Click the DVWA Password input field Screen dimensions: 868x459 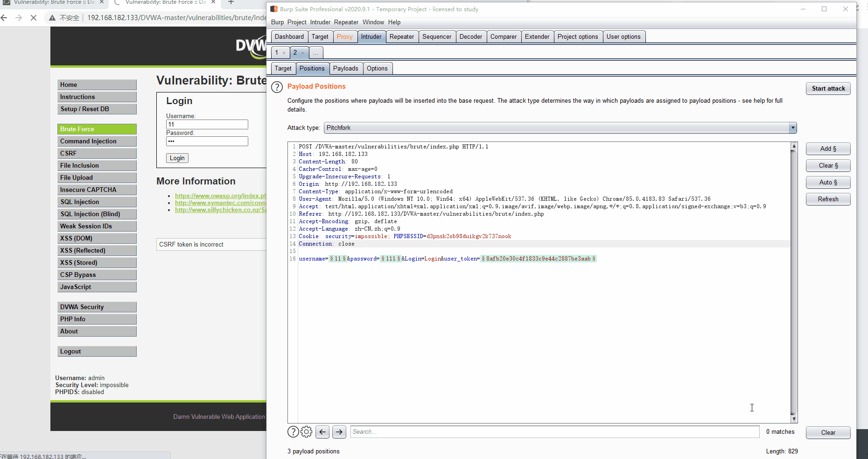pyautogui.click(x=207, y=141)
